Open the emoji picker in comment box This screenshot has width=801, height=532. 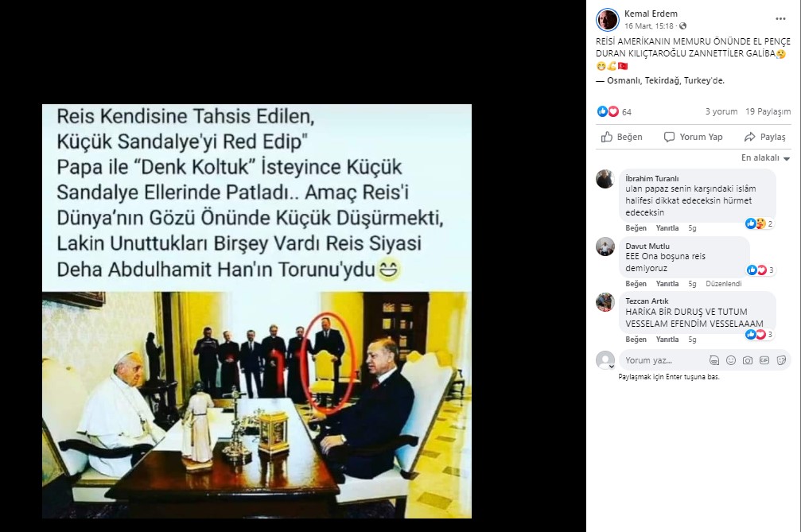pos(731,360)
